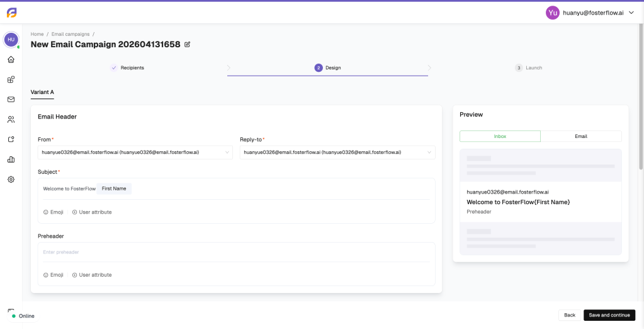Click the Back button
The width and height of the screenshot is (644, 329).
coord(570,315)
